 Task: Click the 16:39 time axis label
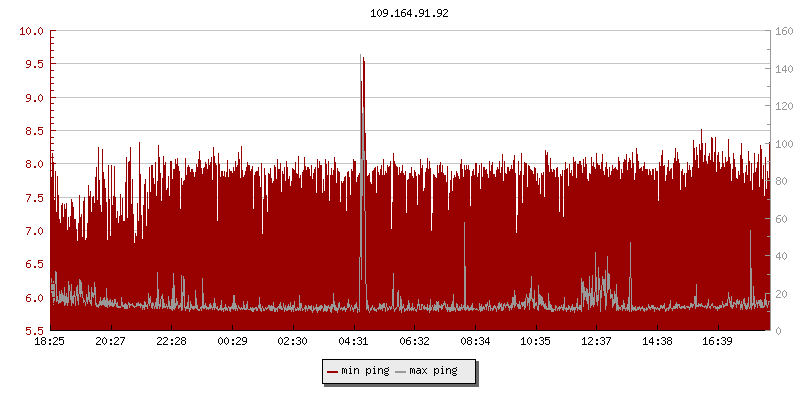point(718,342)
